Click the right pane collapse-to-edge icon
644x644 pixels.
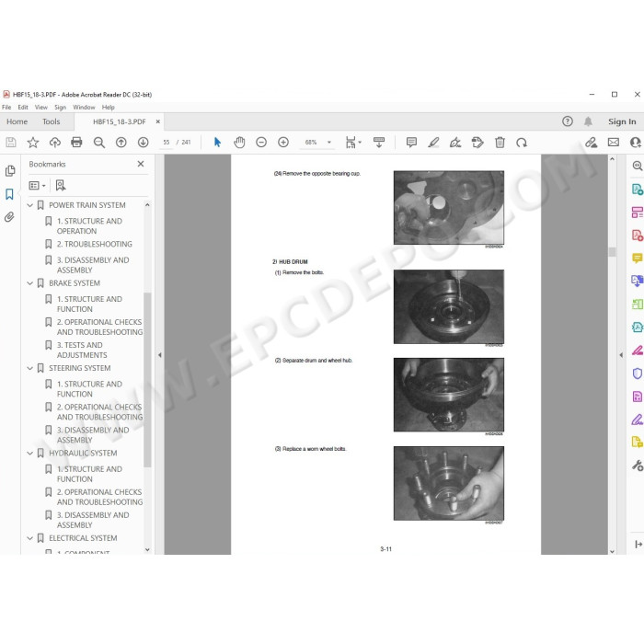tap(638, 545)
